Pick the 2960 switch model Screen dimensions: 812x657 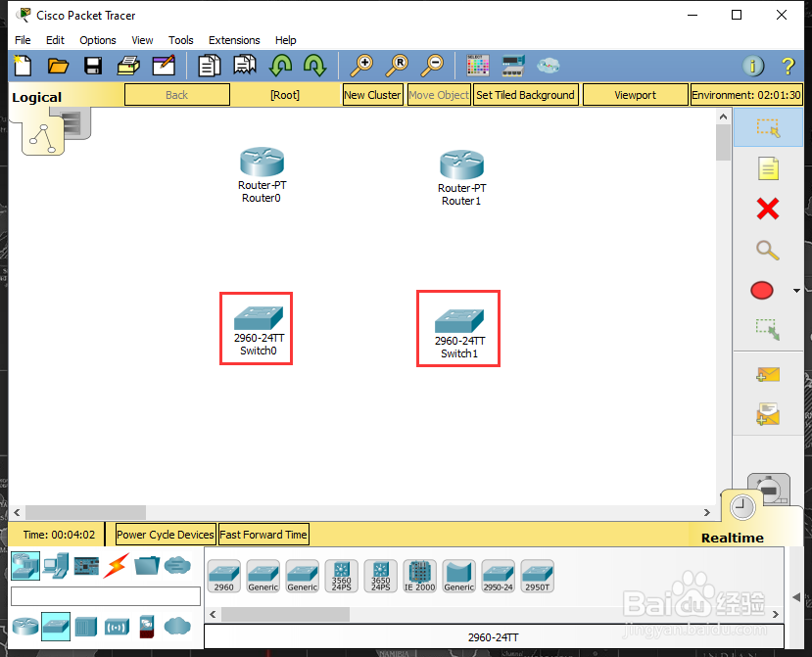click(223, 576)
